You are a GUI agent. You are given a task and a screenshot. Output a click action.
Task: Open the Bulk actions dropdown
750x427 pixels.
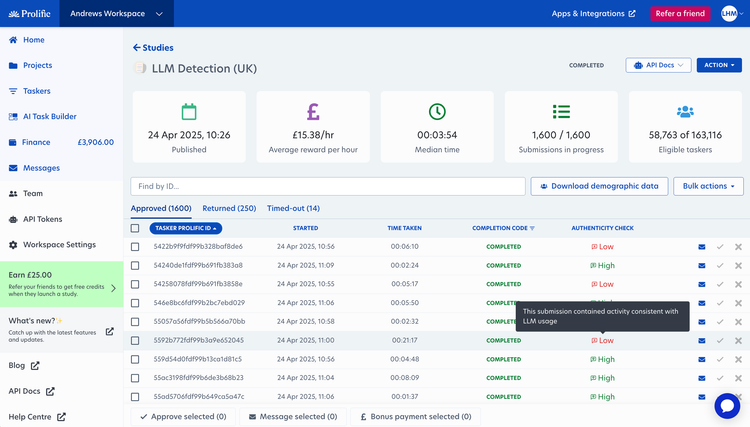[708, 186]
